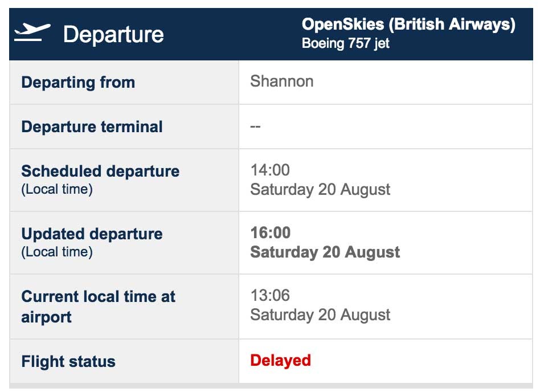Click the red Delayed status text
This screenshot has height=392, width=540.
(280, 361)
